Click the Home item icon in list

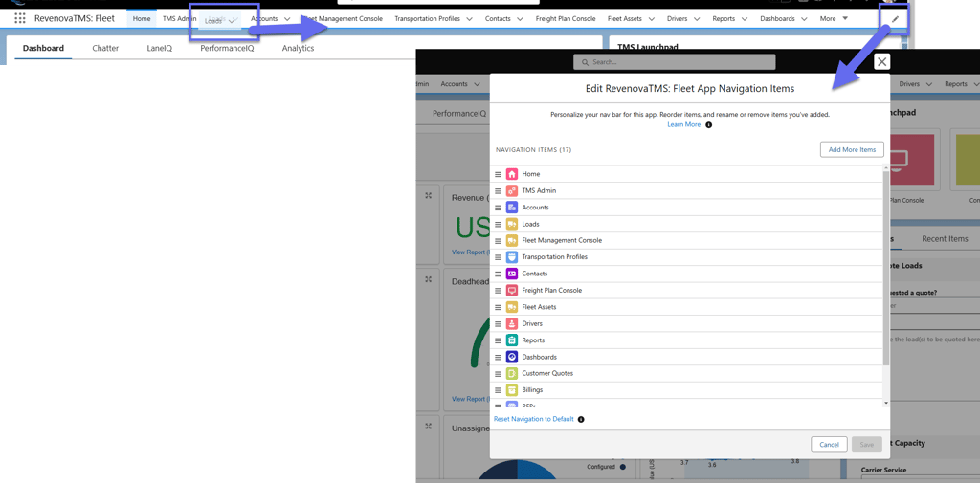512,174
